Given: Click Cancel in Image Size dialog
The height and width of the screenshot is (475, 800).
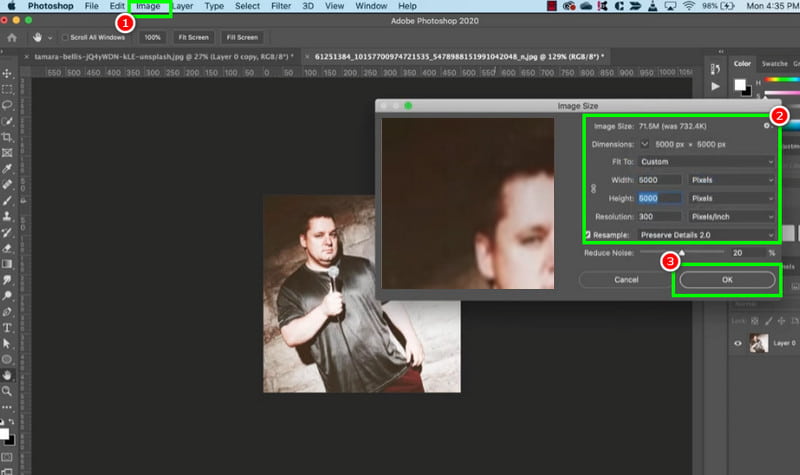Looking at the screenshot, I should [x=626, y=280].
